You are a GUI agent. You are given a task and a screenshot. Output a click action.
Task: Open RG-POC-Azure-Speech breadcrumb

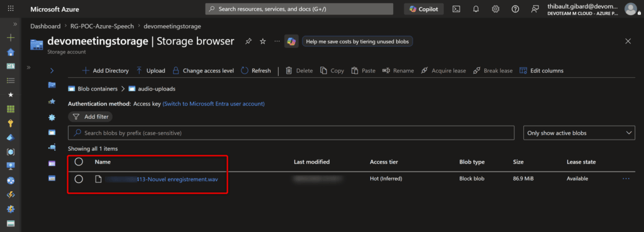tap(102, 26)
